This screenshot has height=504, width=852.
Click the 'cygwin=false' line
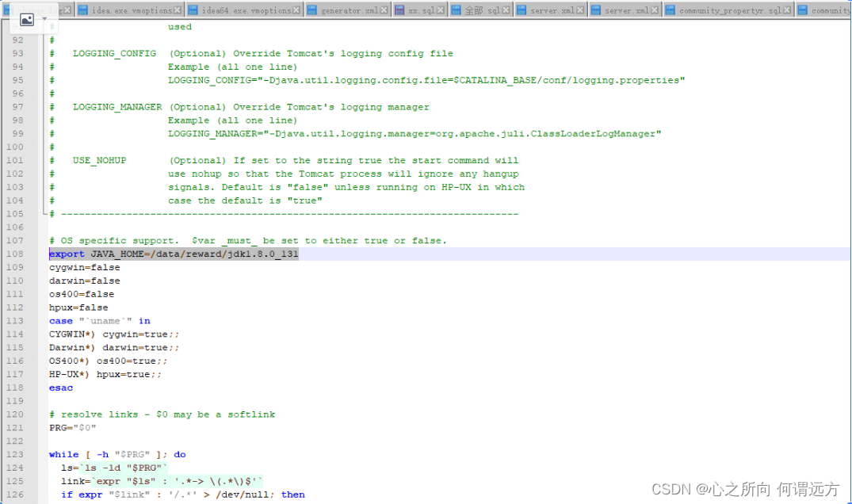[84, 267]
